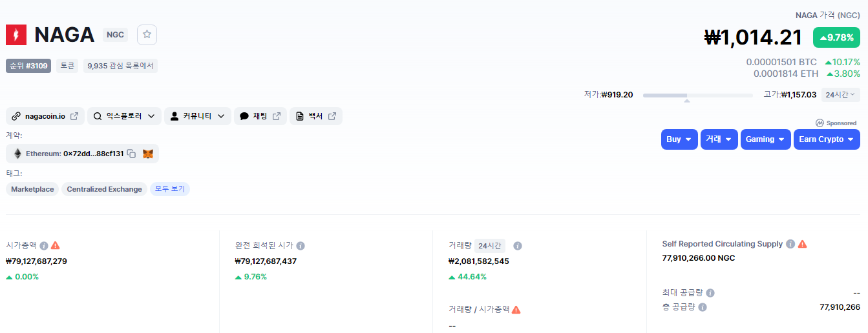This screenshot has height=333, width=868.
Task: Click info icon next to 완전 희석된 시가
Action: (301, 246)
